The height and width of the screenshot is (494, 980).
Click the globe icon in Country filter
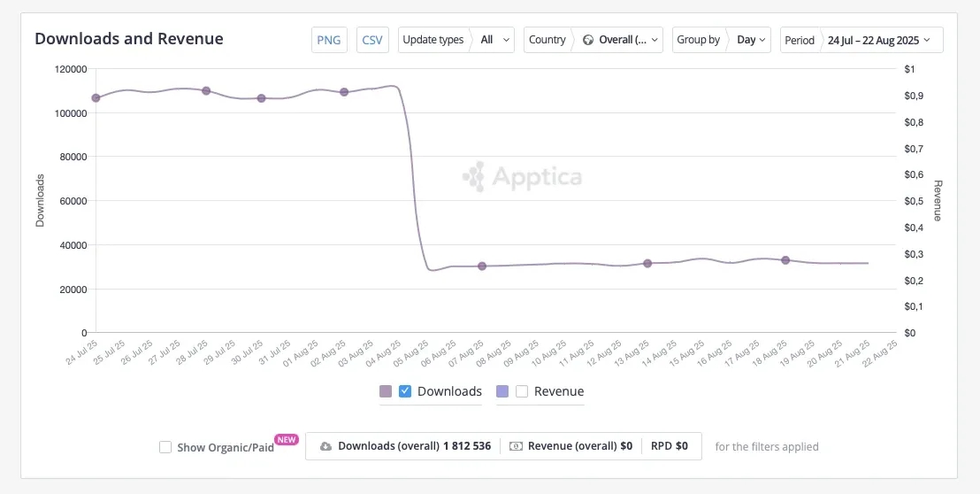[x=588, y=40]
